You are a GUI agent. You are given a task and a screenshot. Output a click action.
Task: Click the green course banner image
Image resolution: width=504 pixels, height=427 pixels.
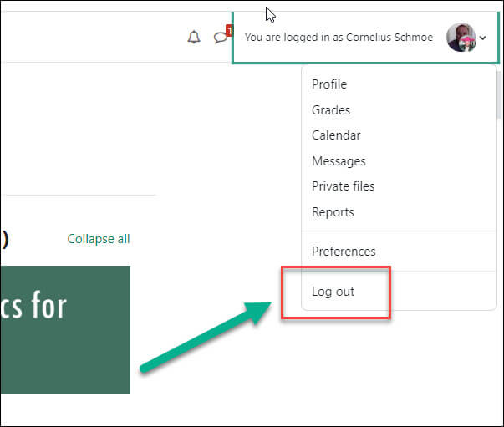click(65, 329)
